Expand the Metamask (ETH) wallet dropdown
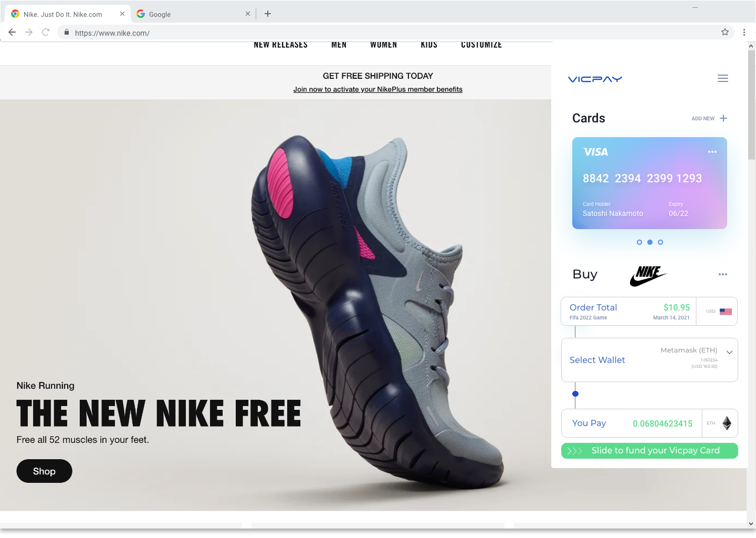756x538 pixels. (x=729, y=353)
